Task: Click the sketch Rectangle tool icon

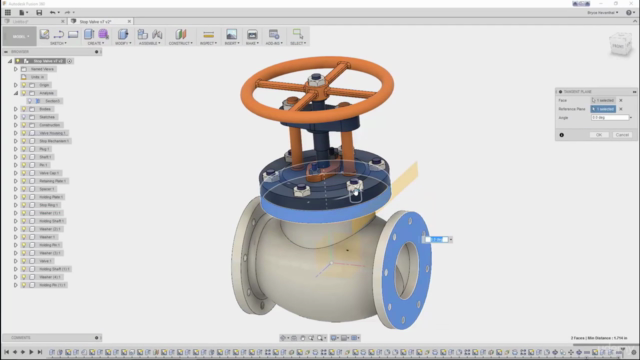Action: pyautogui.click(x=73, y=34)
